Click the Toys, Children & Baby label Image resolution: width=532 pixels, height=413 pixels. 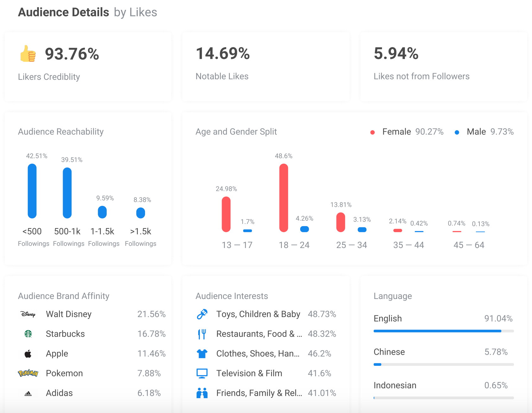[258, 314]
